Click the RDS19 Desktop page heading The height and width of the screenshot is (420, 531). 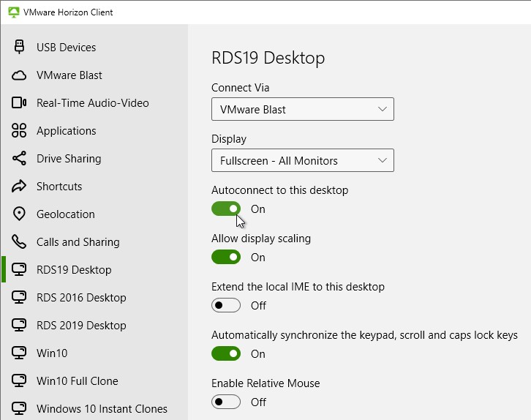pos(268,58)
